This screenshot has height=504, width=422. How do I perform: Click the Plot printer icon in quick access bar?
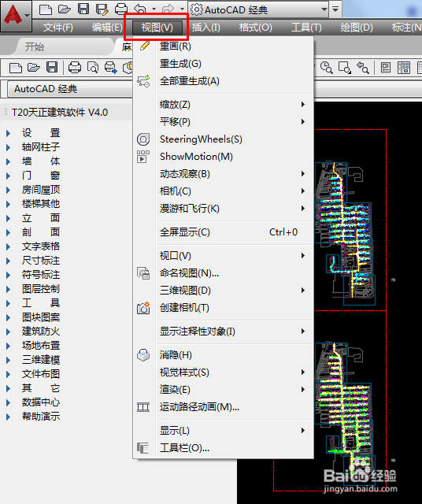(x=121, y=9)
